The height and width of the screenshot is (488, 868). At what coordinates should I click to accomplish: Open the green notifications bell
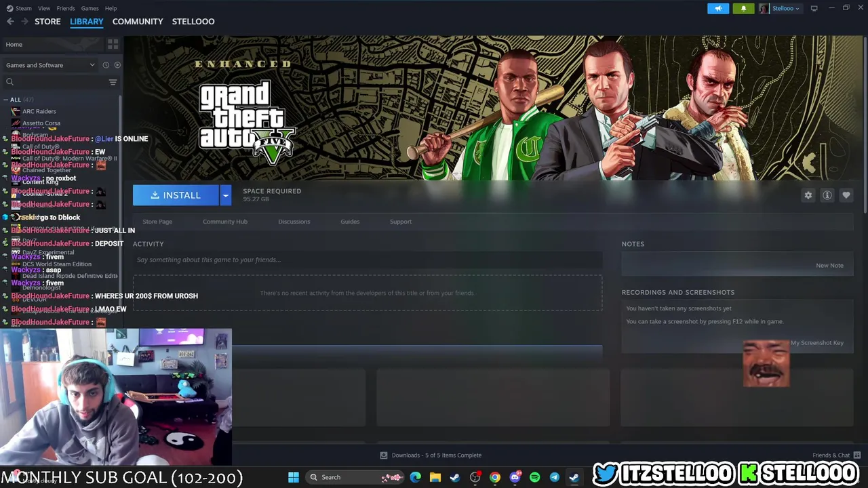point(743,8)
